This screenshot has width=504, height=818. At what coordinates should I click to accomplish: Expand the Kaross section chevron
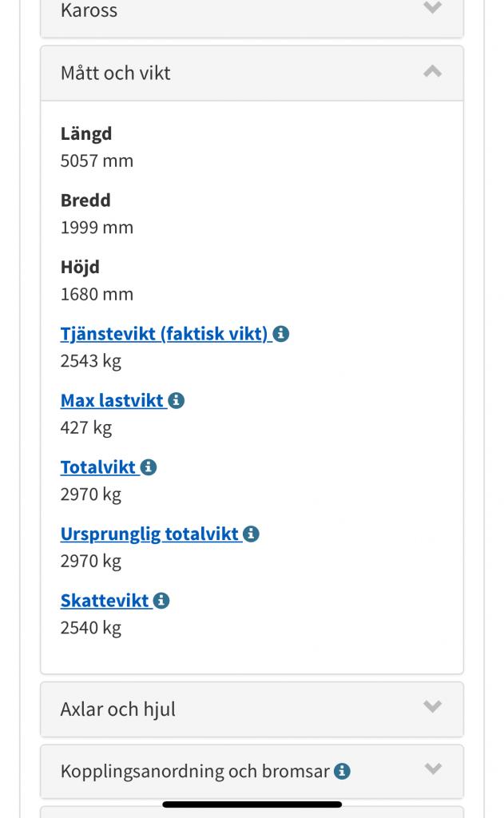pyautogui.click(x=432, y=9)
